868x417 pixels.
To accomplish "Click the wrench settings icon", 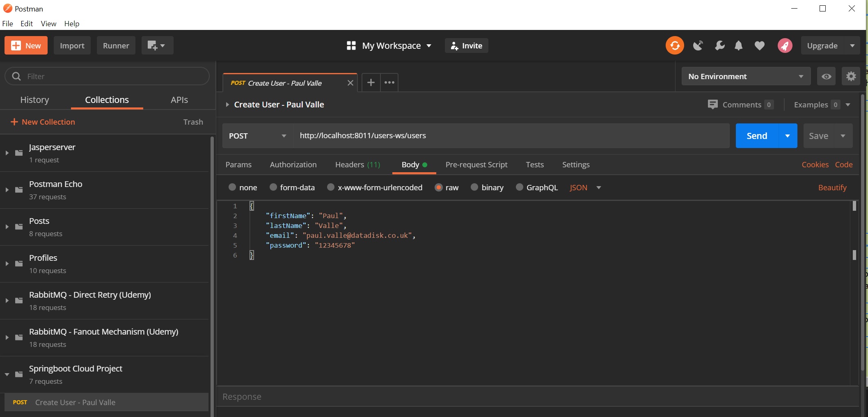I will 719,46.
